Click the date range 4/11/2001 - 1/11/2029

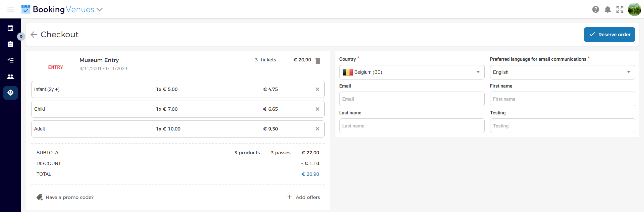click(x=103, y=68)
